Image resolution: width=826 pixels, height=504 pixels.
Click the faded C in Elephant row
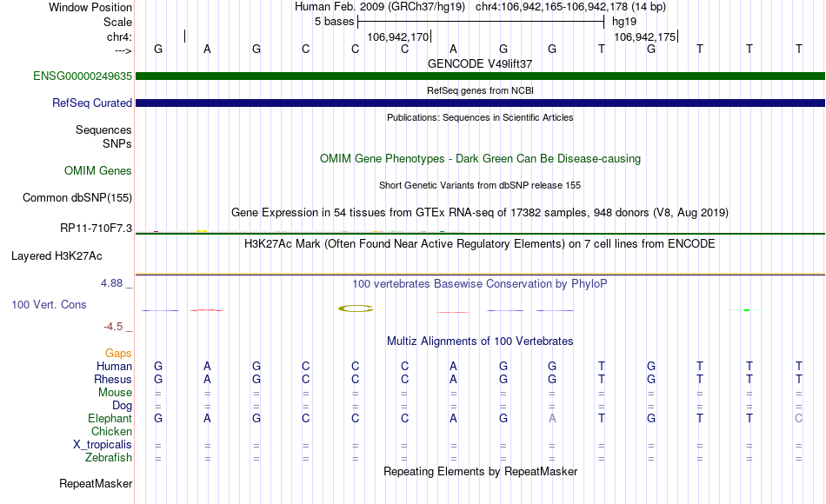click(798, 418)
